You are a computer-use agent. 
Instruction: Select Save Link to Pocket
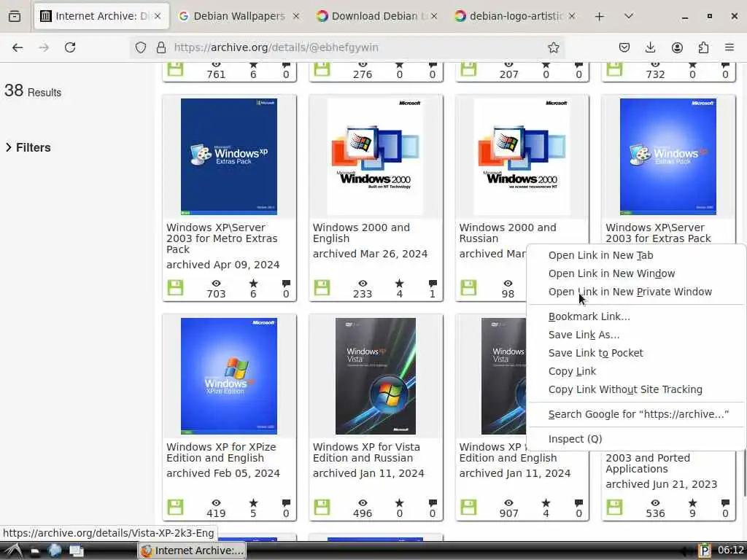[x=636, y=353]
